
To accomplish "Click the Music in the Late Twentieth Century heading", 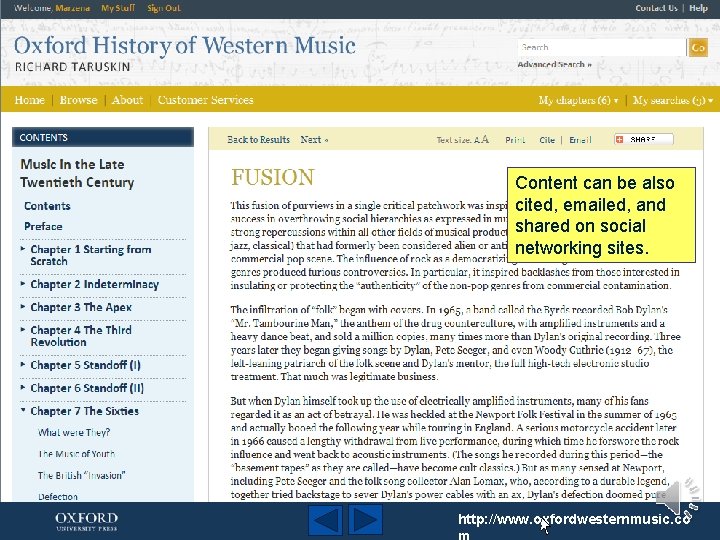I will click(x=77, y=173).
